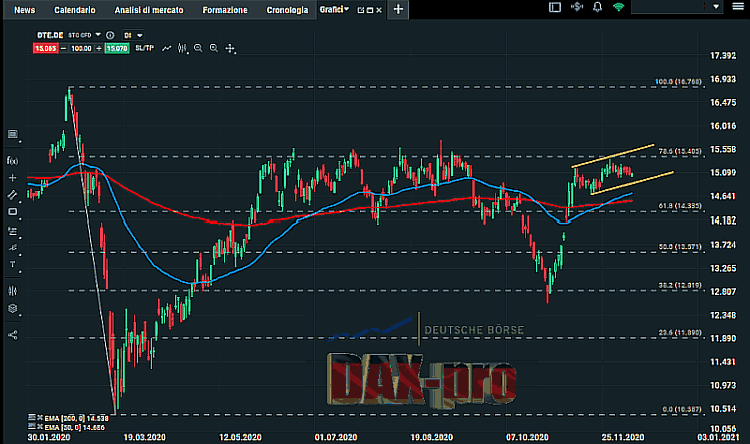Increase volume with plus button
The height and width of the screenshot is (444, 750).
click(x=99, y=48)
